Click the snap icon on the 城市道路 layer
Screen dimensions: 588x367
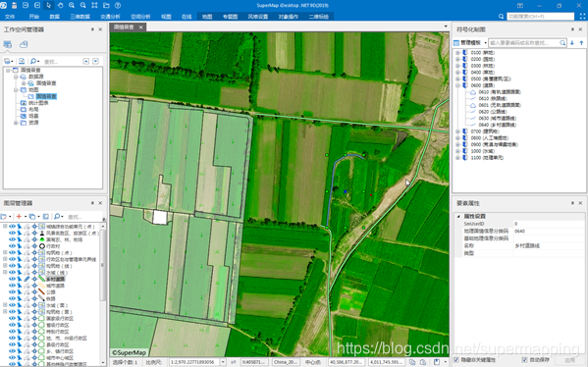click(34, 286)
